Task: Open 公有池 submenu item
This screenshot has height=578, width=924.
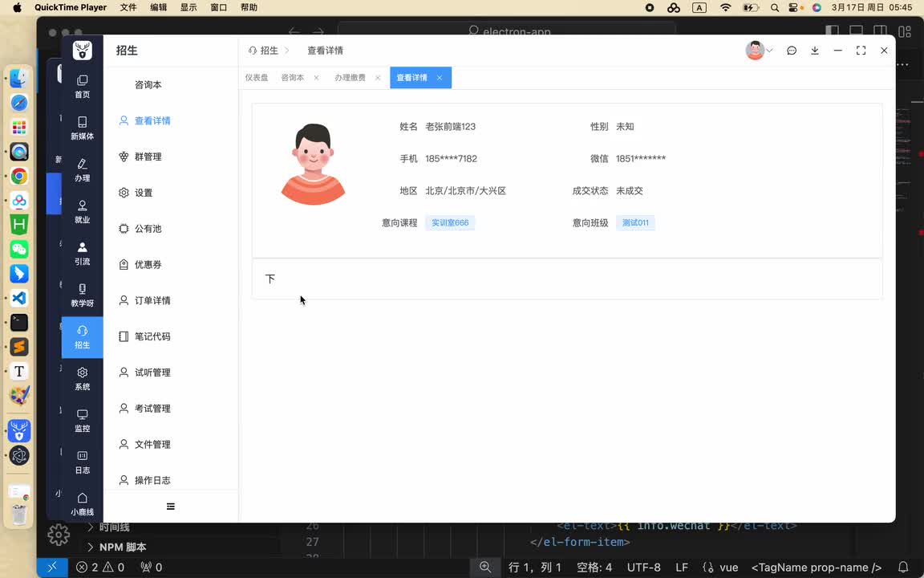Action: coord(148,229)
